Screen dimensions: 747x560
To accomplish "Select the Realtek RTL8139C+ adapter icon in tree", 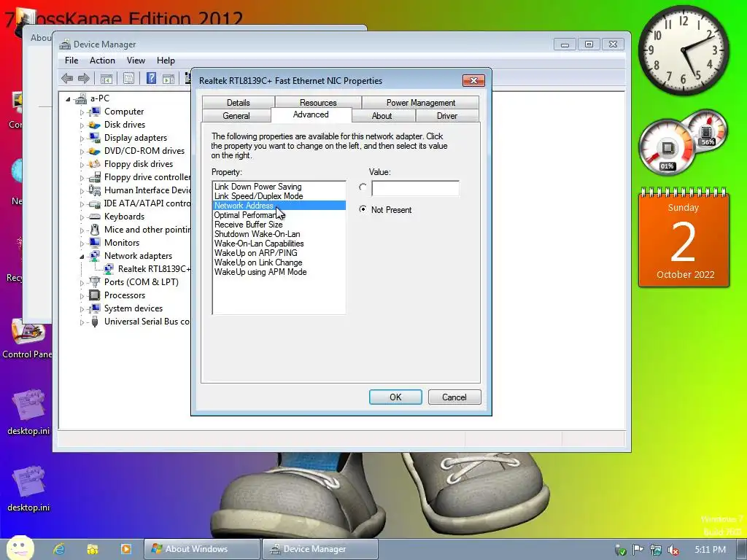I will pyautogui.click(x=109, y=269).
